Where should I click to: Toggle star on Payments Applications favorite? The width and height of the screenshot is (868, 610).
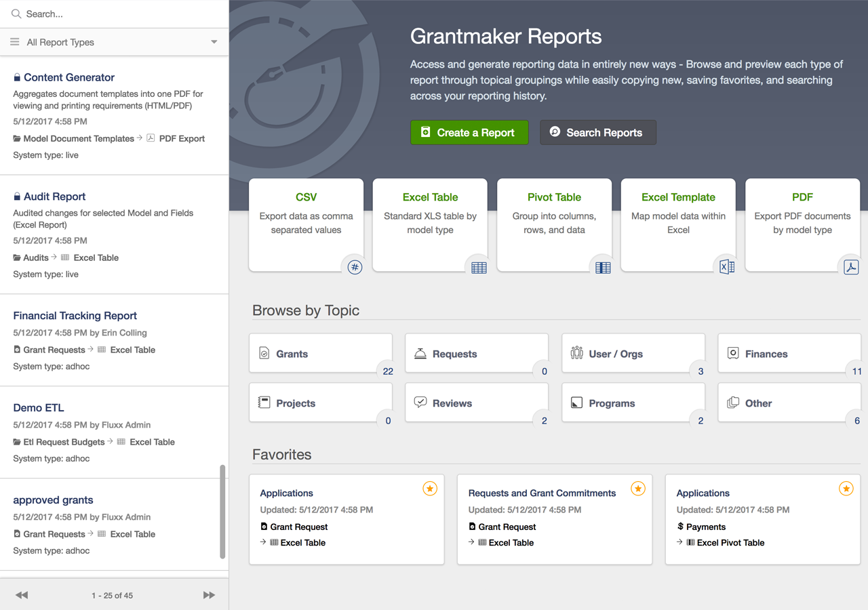click(x=846, y=489)
